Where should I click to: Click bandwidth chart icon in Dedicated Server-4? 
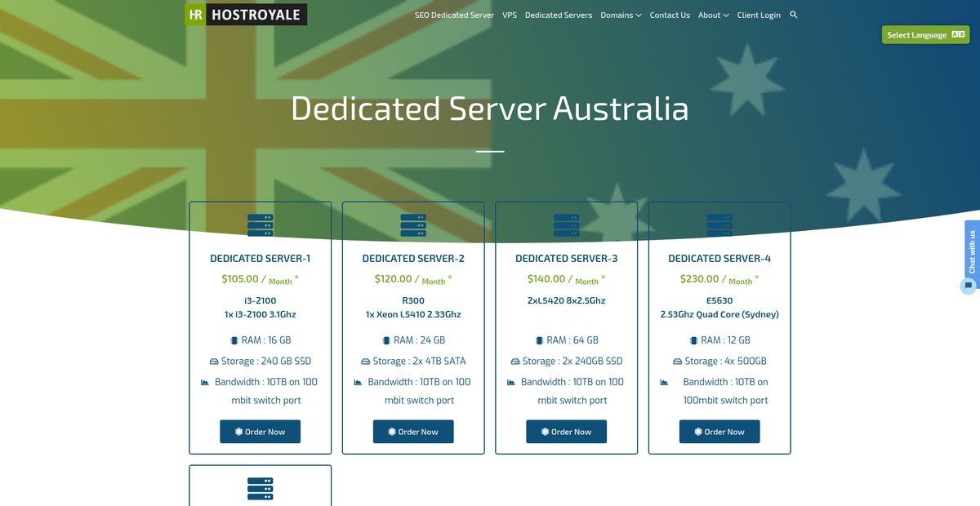pyautogui.click(x=664, y=382)
